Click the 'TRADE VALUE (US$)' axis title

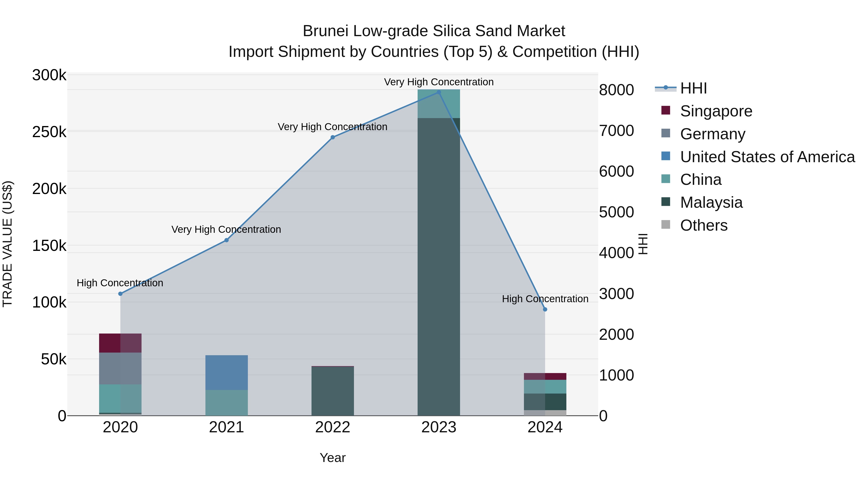[7, 244]
